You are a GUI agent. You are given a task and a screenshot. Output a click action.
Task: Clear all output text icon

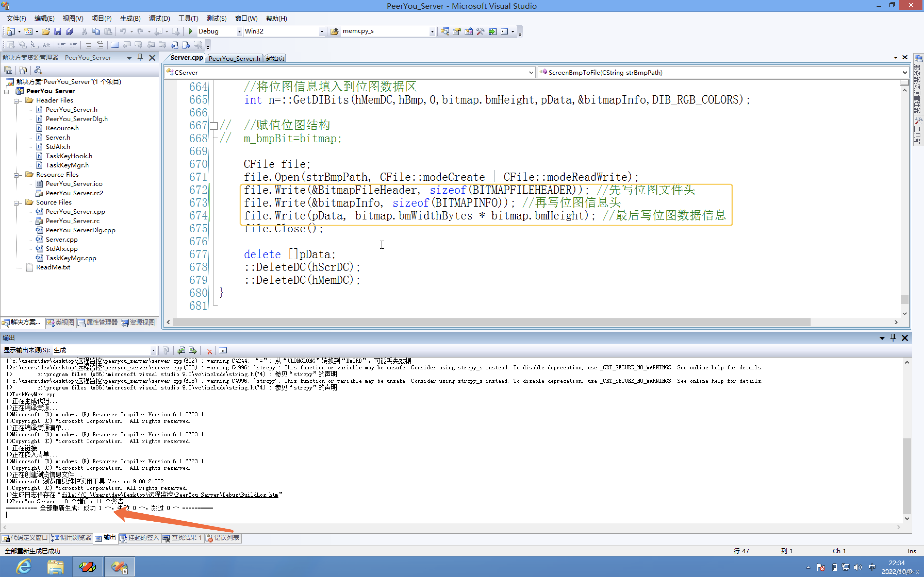[208, 350]
